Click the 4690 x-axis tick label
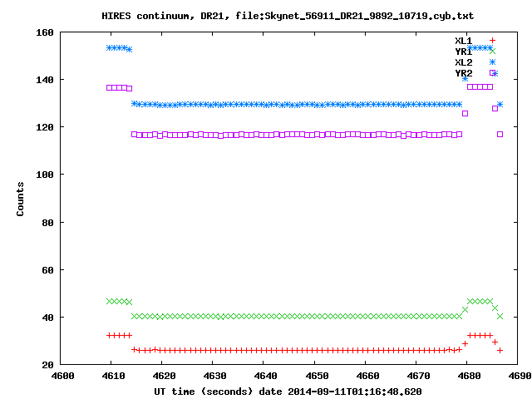 [x=520, y=376]
